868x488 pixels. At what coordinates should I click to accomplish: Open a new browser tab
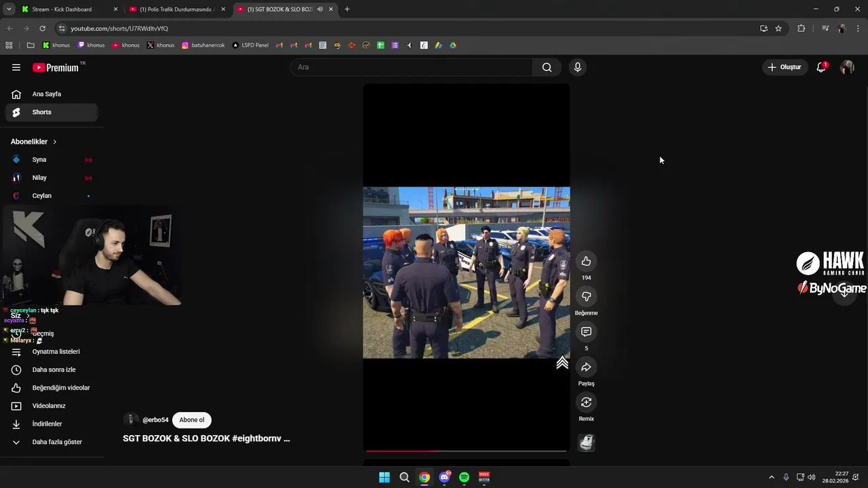347,9
